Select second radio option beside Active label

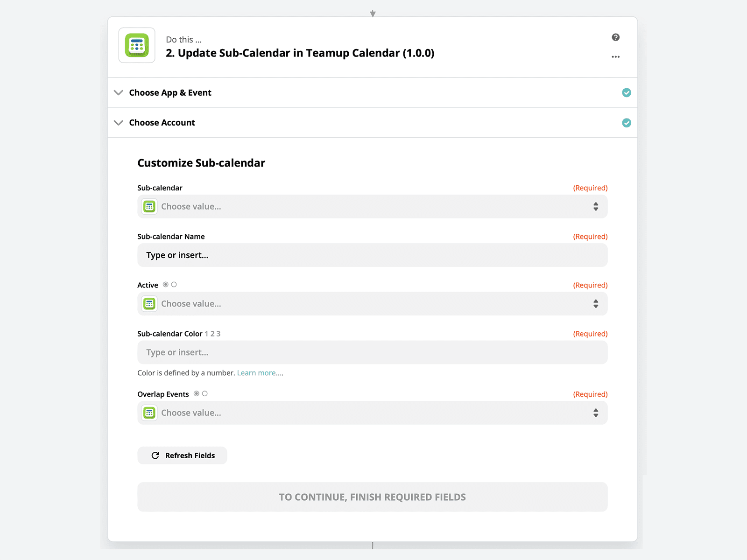pos(174,285)
